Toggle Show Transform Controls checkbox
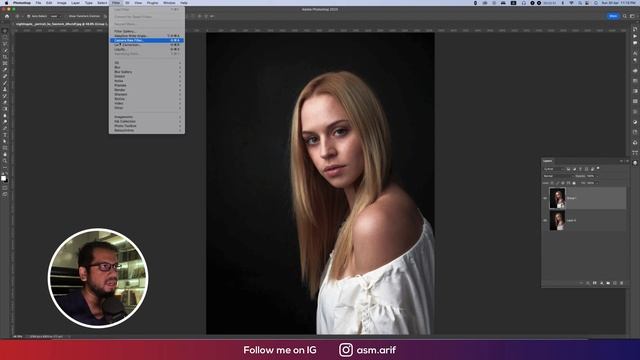This screenshot has height=360, width=640. pos(66,16)
